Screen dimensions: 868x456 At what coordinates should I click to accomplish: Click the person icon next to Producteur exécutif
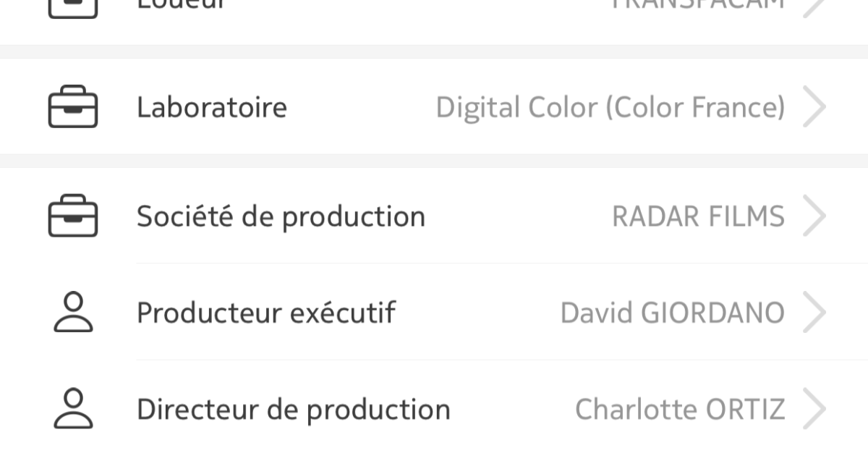(73, 313)
